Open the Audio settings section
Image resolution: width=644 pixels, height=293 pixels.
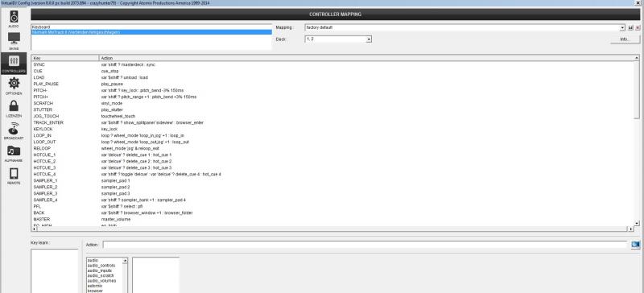[x=14, y=19]
